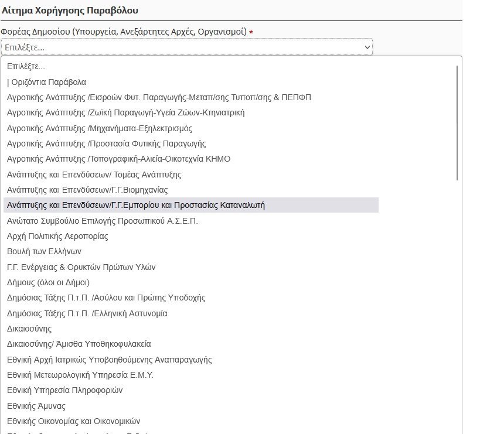The width and height of the screenshot is (504, 434).
Task: Choose the Οριζόντια Παράβολα option
Action: pos(47,82)
